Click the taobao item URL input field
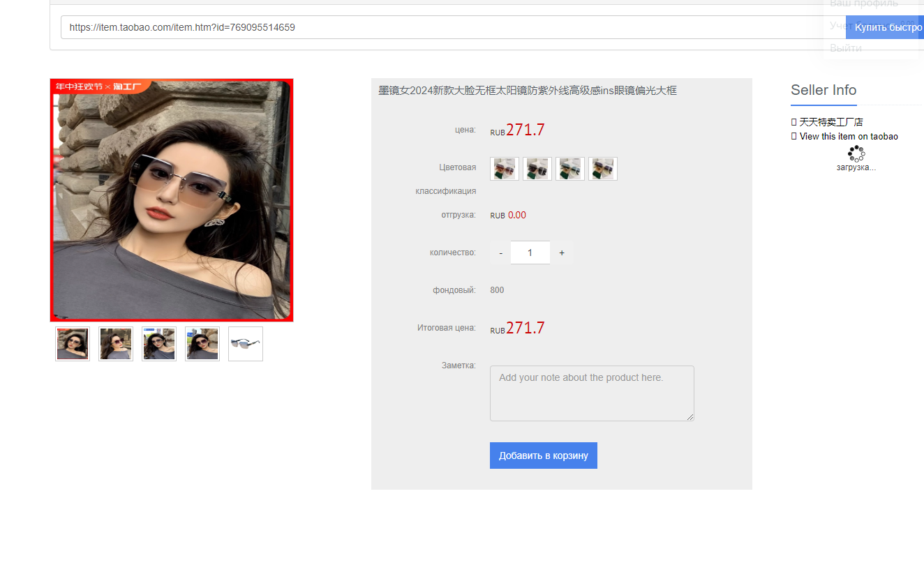The width and height of the screenshot is (924, 572). pos(452,27)
